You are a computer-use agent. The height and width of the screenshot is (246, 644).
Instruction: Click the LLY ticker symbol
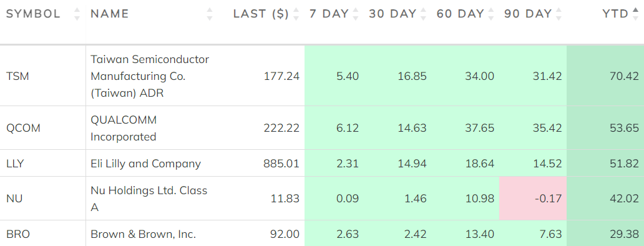click(15, 164)
